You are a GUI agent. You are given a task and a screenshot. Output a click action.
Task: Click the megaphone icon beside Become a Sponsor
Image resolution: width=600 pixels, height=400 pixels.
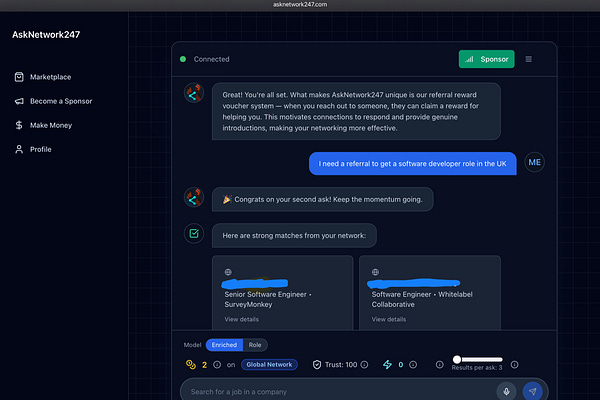[19, 101]
